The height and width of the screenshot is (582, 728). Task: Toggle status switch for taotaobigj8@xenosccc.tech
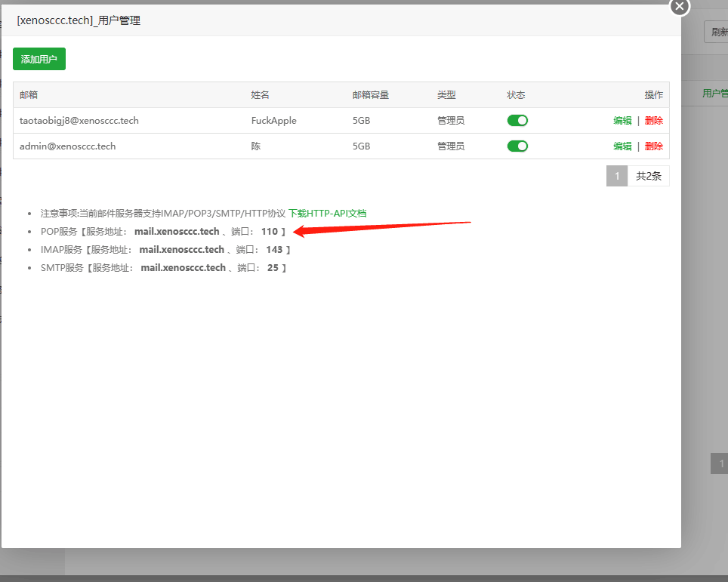[517, 121]
